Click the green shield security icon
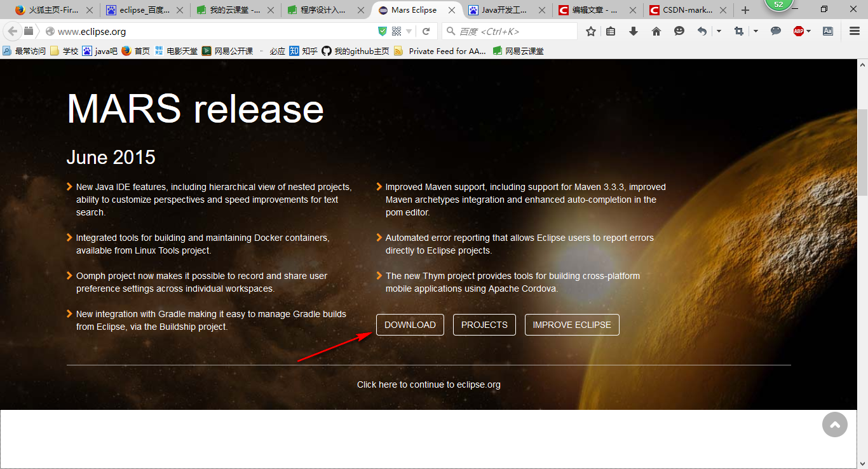 [383, 32]
